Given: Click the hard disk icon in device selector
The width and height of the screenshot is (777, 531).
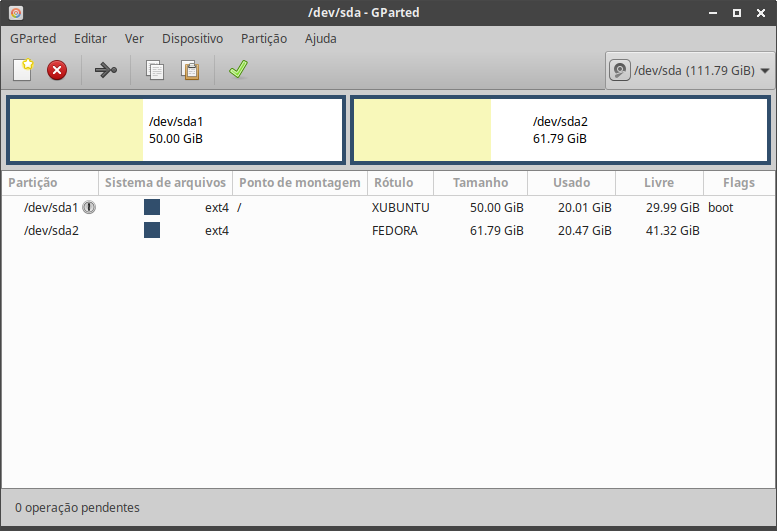Looking at the screenshot, I should 619,70.
